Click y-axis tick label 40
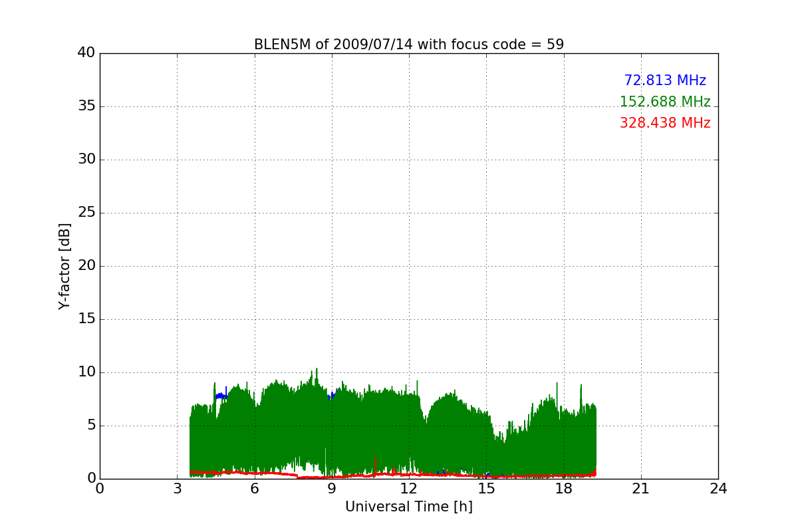This screenshot has height=532, width=798. [86, 53]
